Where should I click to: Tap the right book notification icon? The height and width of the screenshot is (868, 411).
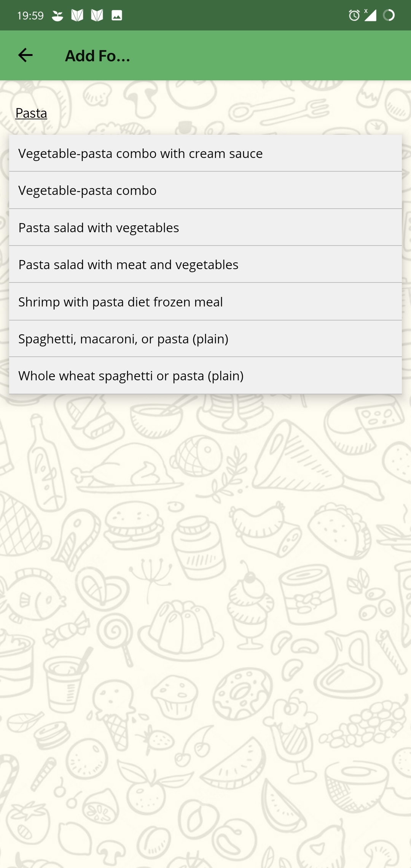pyautogui.click(x=97, y=16)
